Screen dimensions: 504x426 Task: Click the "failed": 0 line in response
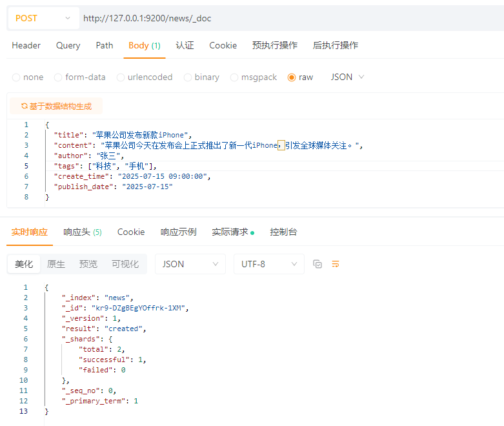(102, 370)
